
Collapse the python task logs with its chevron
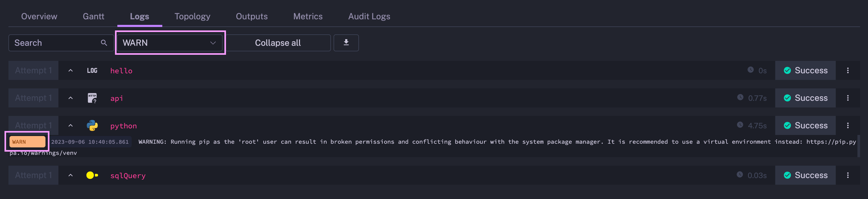(x=70, y=125)
